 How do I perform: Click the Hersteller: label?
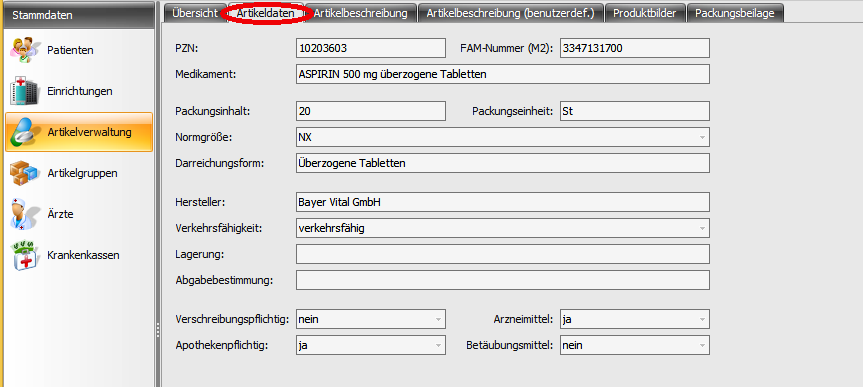tap(201, 202)
